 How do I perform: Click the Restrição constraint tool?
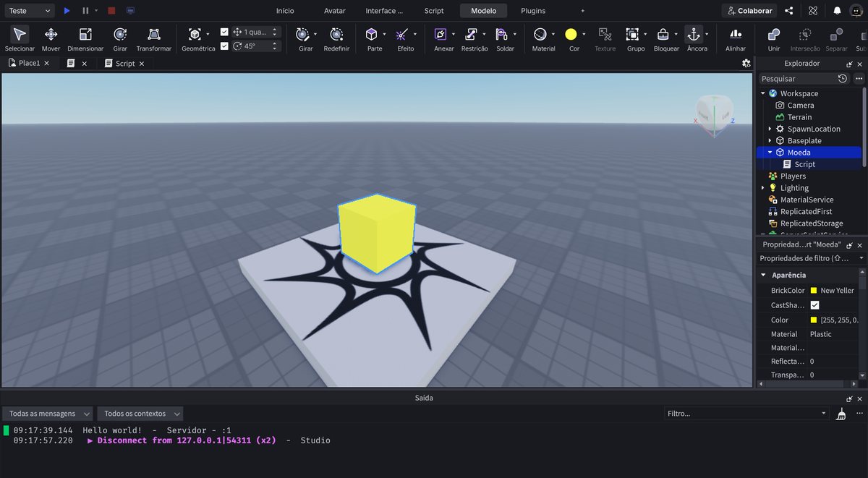coord(472,34)
